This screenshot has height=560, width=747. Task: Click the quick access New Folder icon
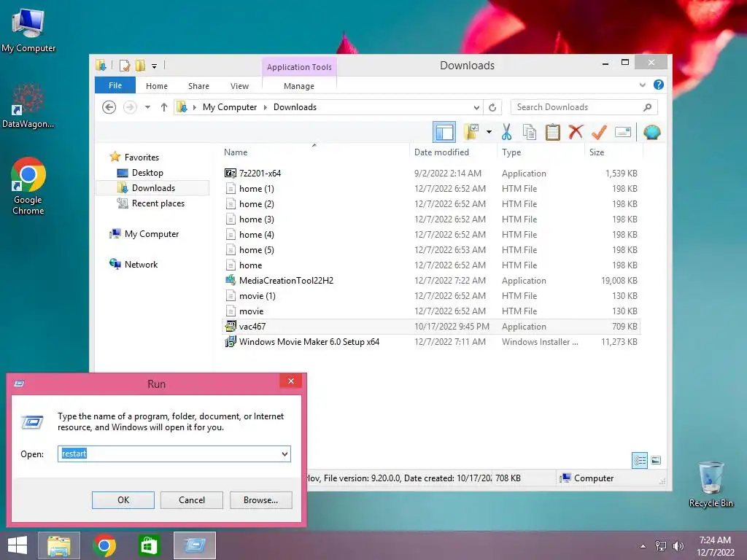pyautogui.click(x=140, y=65)
